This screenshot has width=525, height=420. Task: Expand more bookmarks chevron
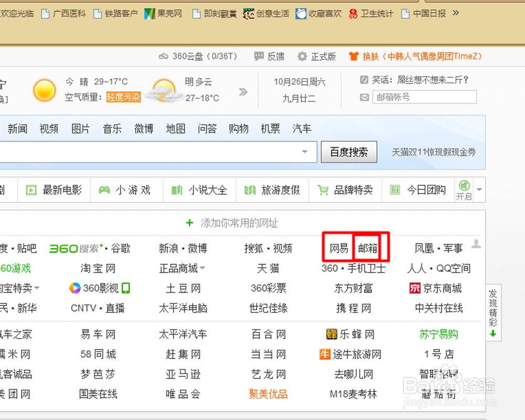click(455, 13)
